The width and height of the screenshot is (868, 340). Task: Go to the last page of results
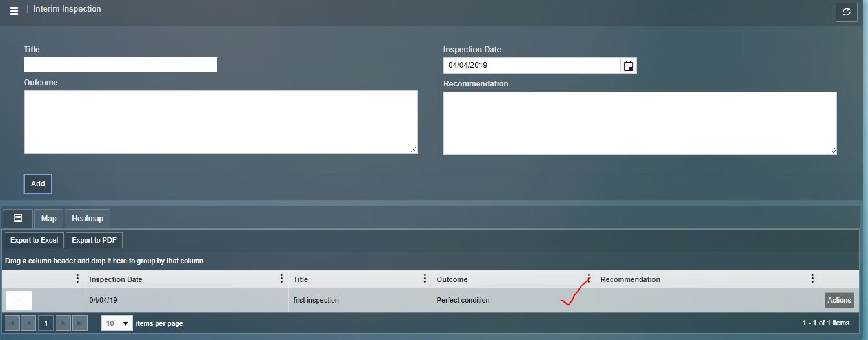[80, 323]
